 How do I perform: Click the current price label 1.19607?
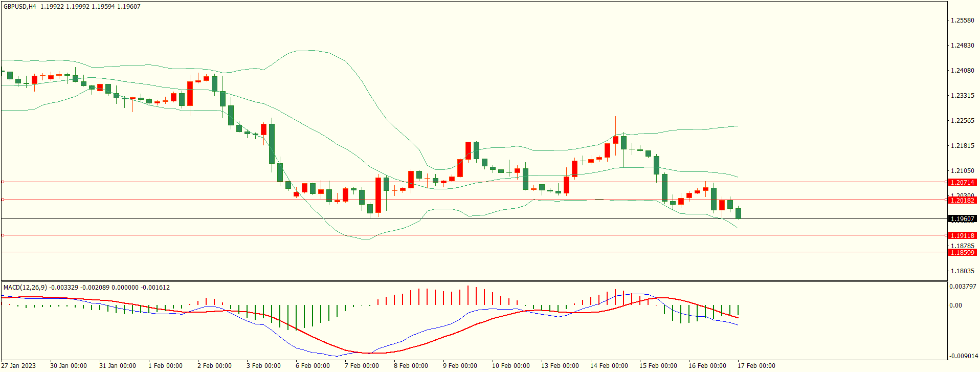962,219
